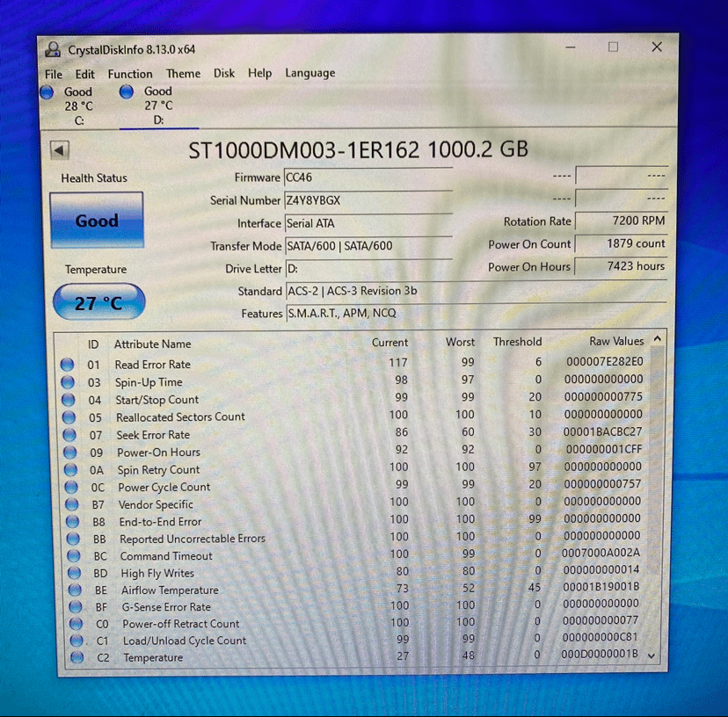728x717 pixels.
Task: Minimize the CrystalDiskInfo window
Action: click(571, 47)
